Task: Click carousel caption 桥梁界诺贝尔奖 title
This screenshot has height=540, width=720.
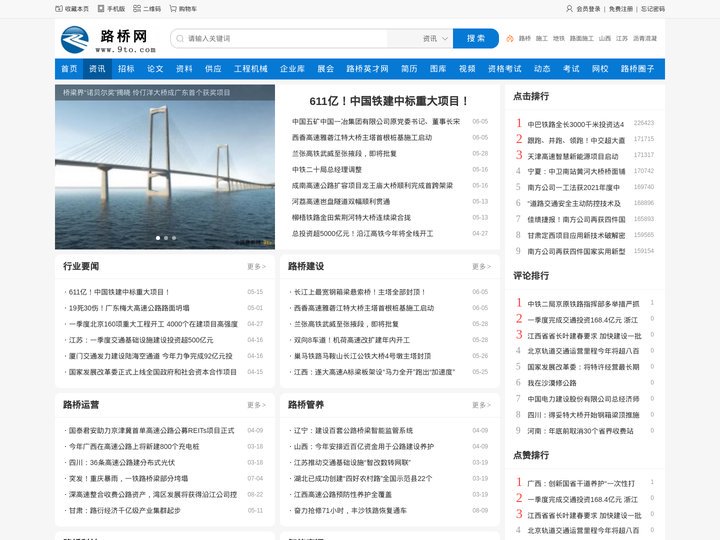Action: [x=146, y=93]
